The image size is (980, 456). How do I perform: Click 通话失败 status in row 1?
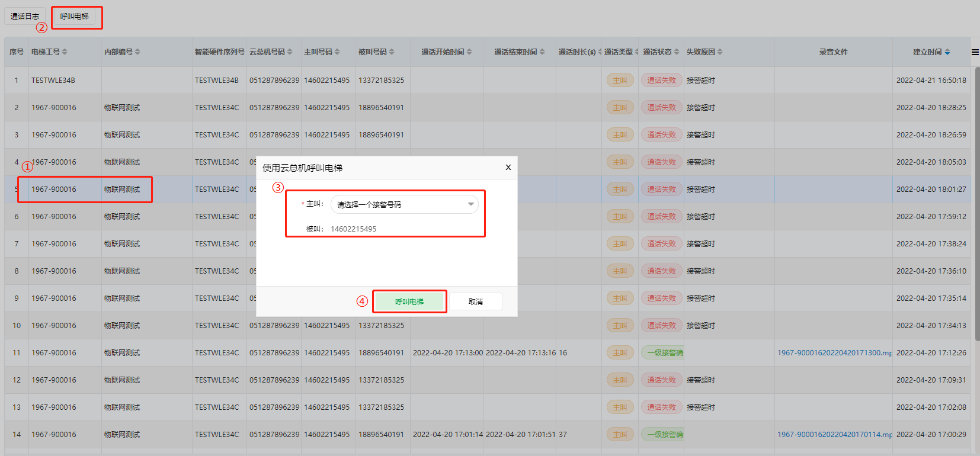[661, 81]
